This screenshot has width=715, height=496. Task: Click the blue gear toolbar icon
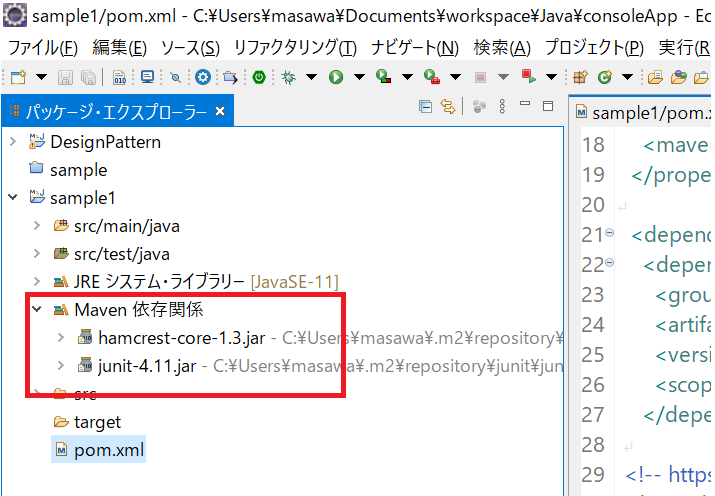(x=203, y=77)
